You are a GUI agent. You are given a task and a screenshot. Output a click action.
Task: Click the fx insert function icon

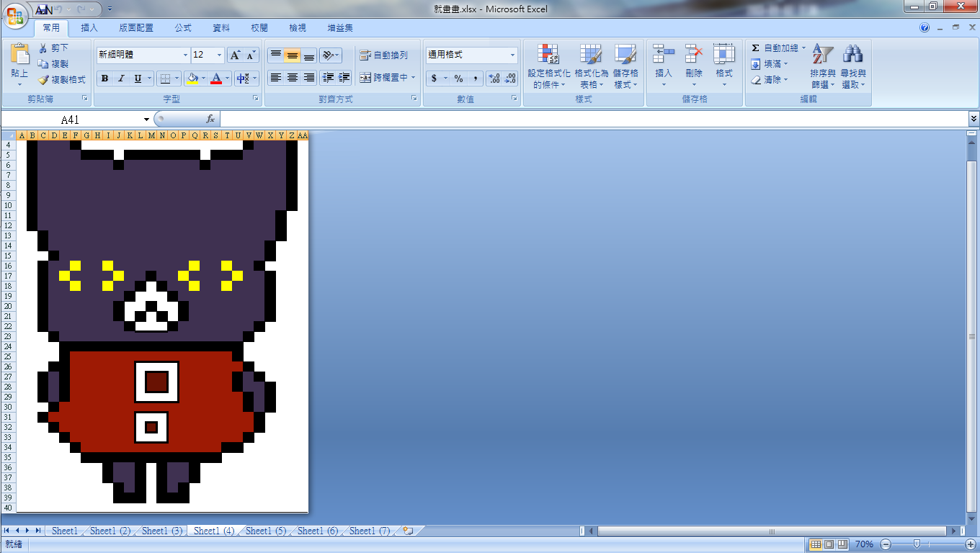(x=210, y=119)
